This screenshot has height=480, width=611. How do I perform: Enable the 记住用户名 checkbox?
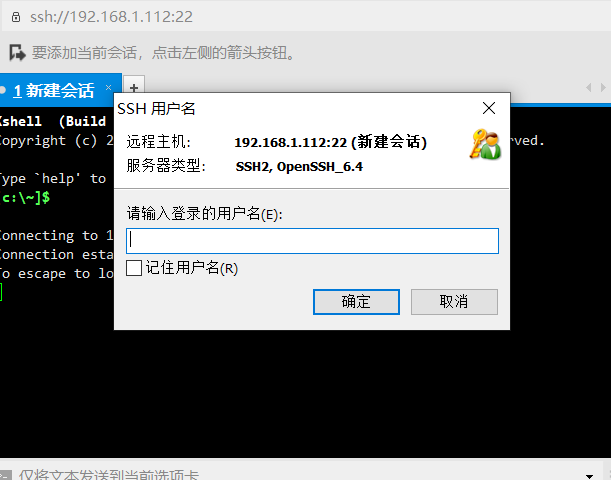[x=134, y=268]
